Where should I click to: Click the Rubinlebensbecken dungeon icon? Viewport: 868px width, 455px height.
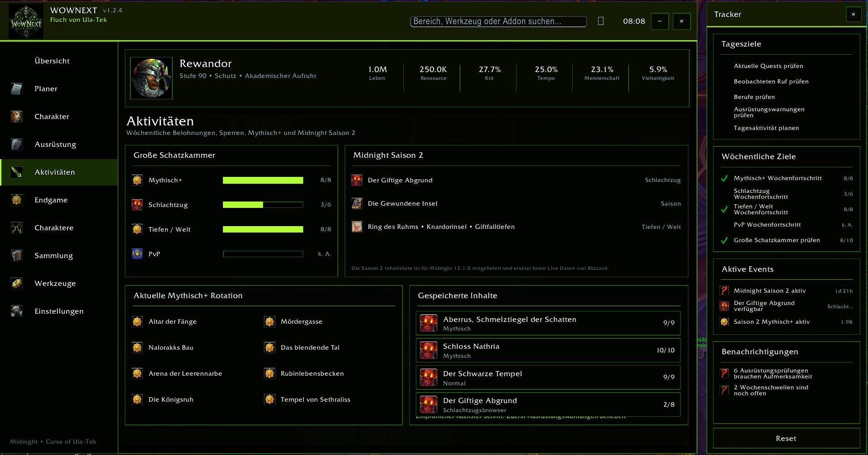(270, 374)
